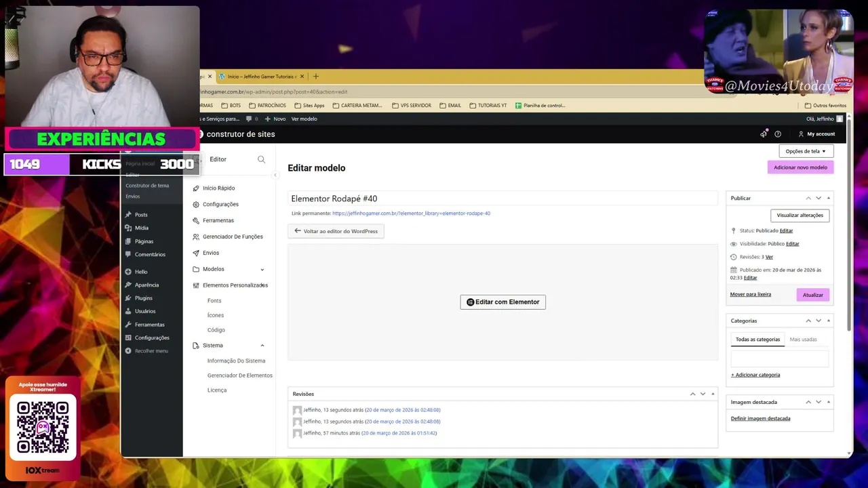Click the Elementos Personalizados sliders icon
868x488 pixels.
(196, 285)
